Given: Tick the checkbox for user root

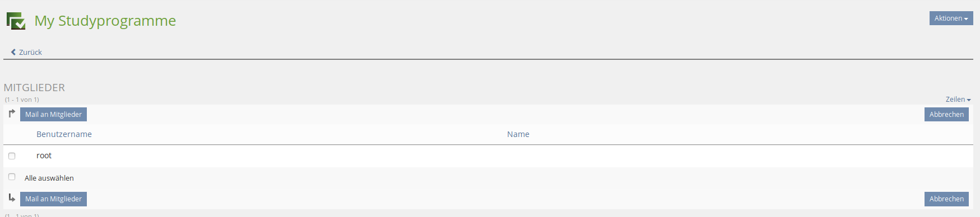Looking at the screenshot, I should [x=12, y=156].
